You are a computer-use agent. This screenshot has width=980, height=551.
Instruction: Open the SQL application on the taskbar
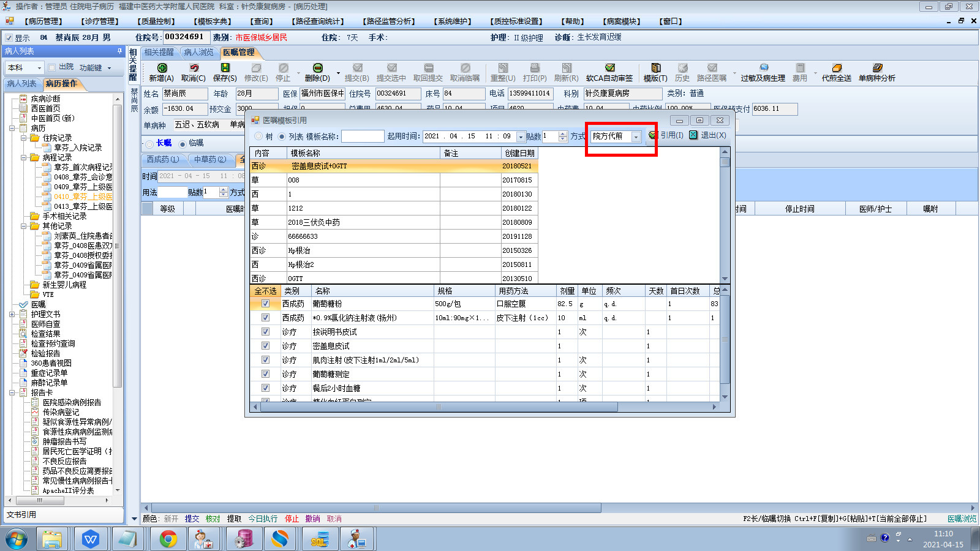[319, 539]
